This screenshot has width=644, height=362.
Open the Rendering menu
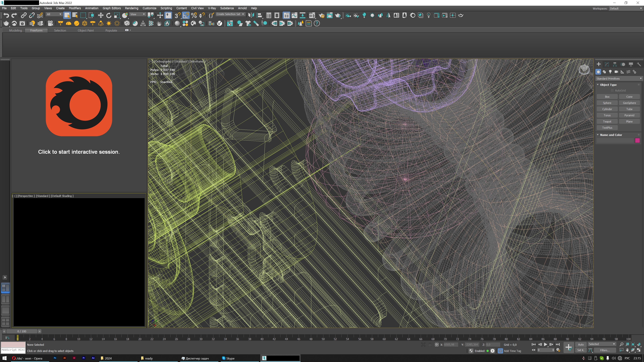click(131, 8)
